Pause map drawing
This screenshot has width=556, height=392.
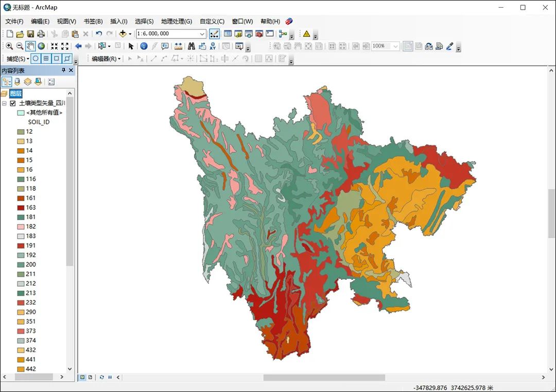click(110, 377)
